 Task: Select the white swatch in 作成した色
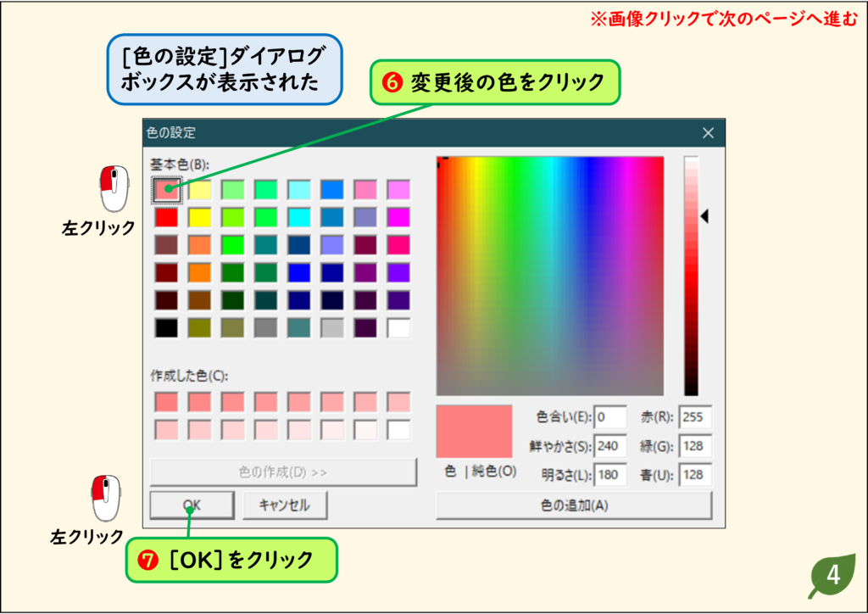coord(399,430)
